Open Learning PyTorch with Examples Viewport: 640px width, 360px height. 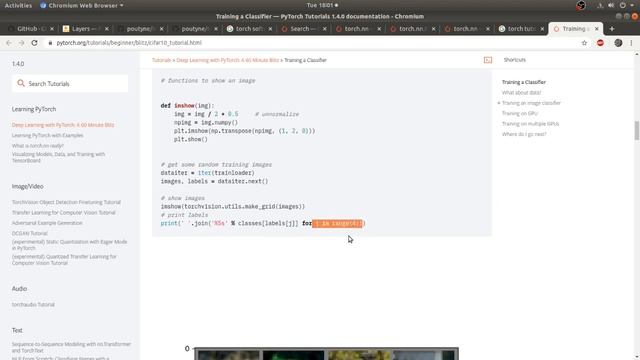click(x=47, y=135)
